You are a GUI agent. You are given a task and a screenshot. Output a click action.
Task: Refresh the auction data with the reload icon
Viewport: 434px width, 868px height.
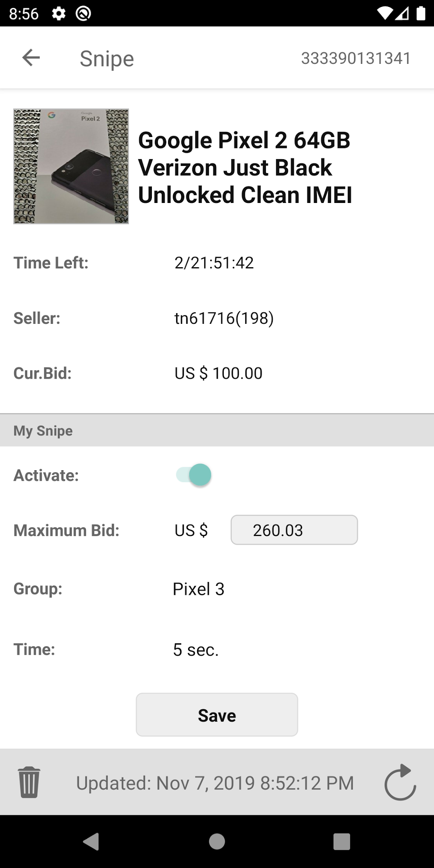tap(400, 782)
